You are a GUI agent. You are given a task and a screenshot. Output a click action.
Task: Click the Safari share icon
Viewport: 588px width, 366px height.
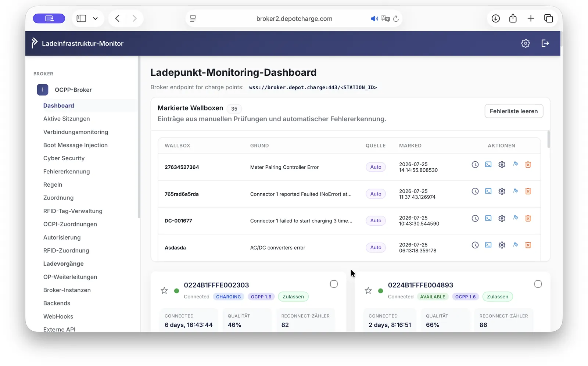[x=513, y=18]
